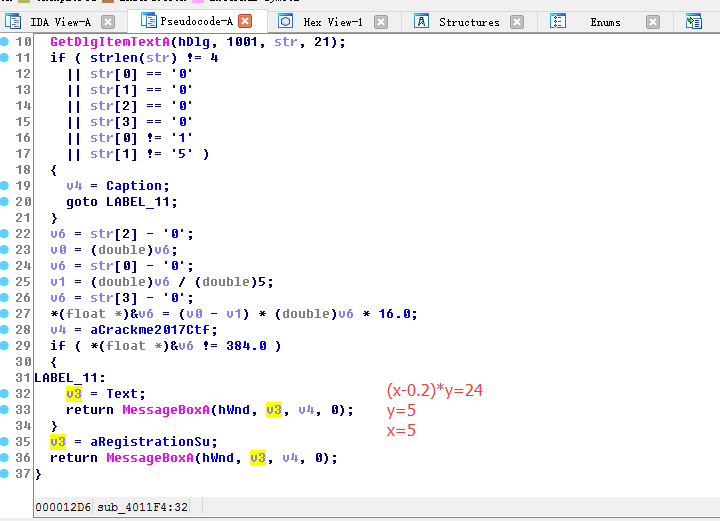
Task: Toggle breakpoint dot on line 22
Action: 5,234
